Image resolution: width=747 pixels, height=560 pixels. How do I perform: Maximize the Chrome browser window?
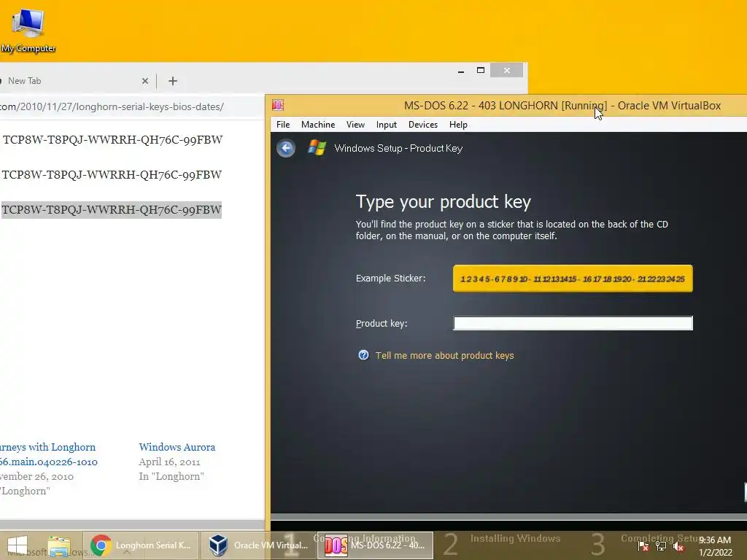point(481,71)
